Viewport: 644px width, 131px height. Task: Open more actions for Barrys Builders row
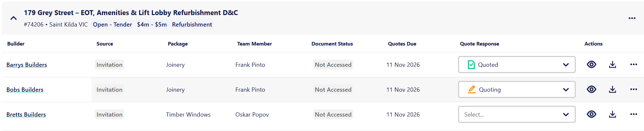click(634, 65)
